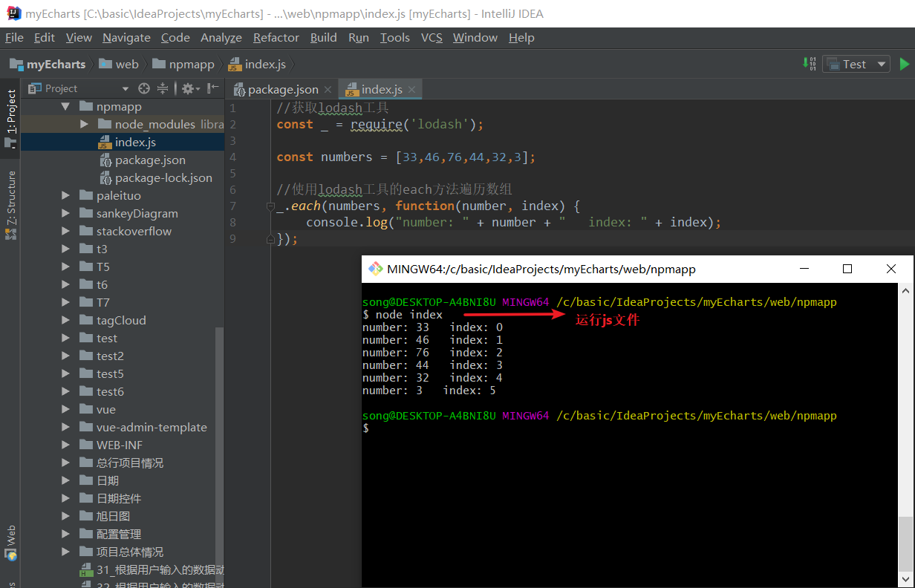This screenshot has height=588, width=915.
Task: Select package-lock.json in the project tree
Action: point(163,177)
